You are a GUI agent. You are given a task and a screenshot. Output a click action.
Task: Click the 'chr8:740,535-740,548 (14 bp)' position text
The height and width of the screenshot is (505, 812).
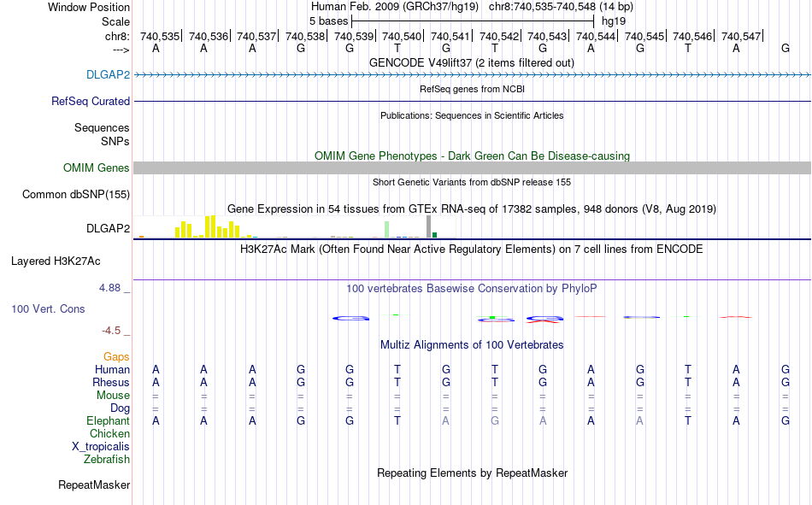click(x=561, y=7)
